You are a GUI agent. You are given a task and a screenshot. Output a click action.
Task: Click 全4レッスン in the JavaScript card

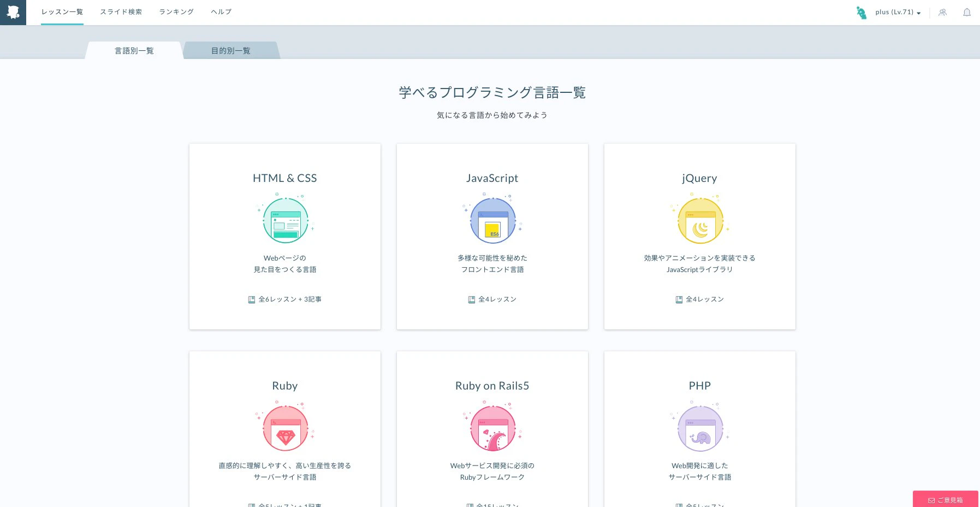coord(497,299)
